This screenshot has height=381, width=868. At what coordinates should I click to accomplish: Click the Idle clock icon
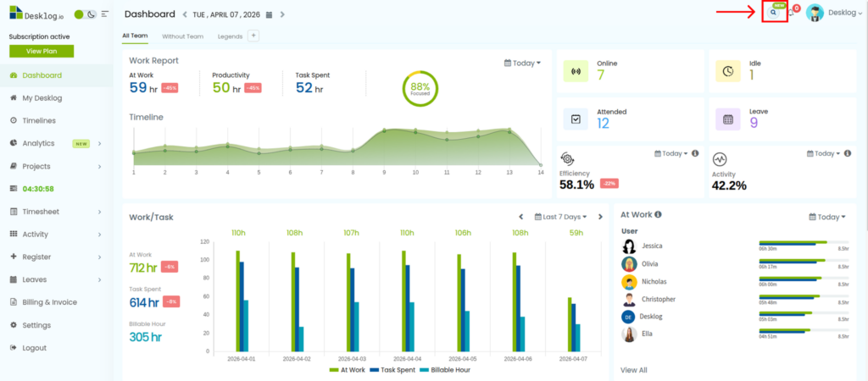[728, 71]
